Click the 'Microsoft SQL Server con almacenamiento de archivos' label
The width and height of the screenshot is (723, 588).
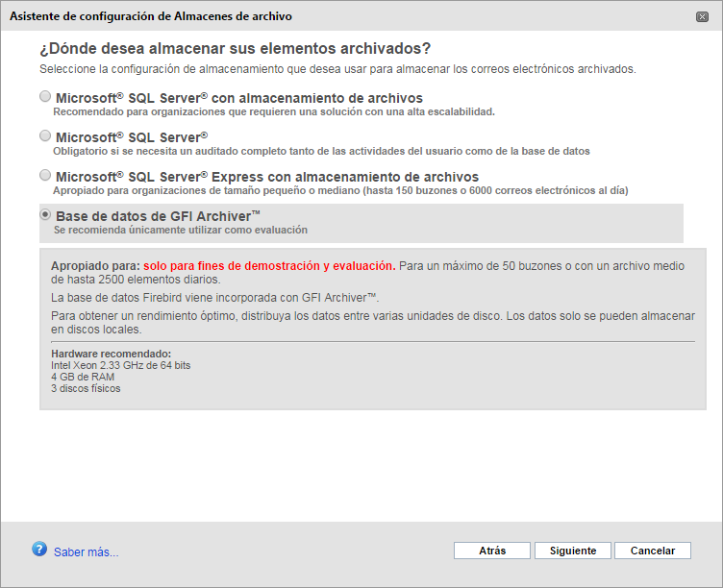[x=239, y=98]
